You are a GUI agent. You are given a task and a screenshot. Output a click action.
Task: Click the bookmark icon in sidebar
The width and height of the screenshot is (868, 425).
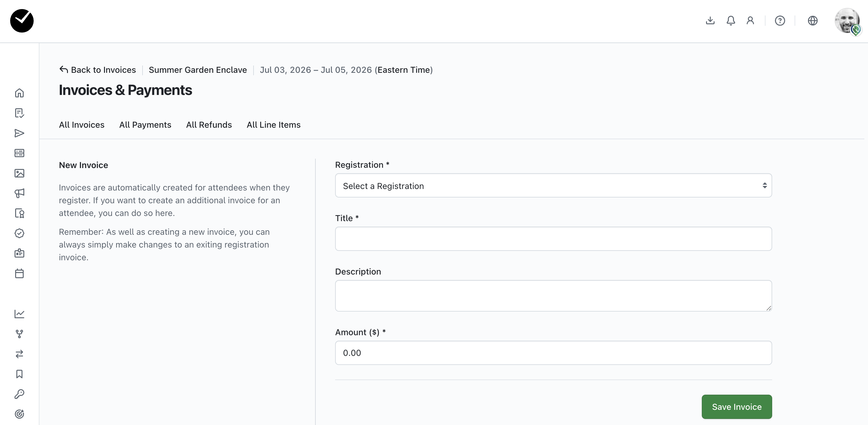pos(19,374)
